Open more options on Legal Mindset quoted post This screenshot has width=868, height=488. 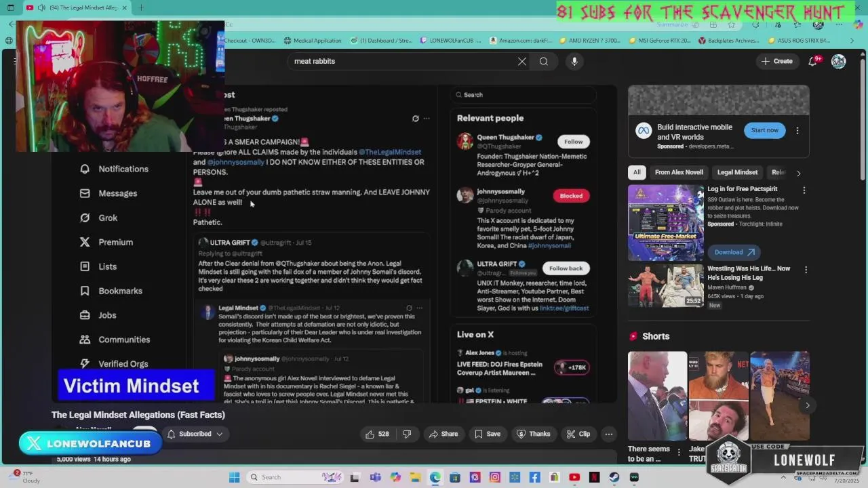419,308
